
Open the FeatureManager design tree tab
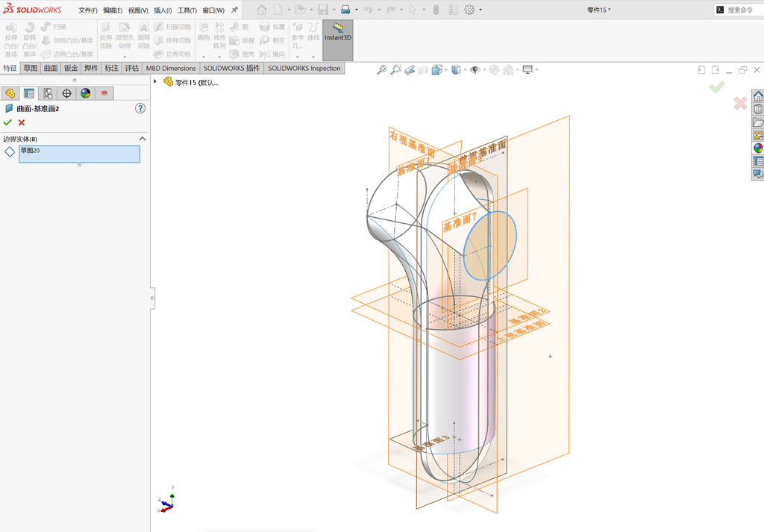pyautogui.click(x=10, y=93)
